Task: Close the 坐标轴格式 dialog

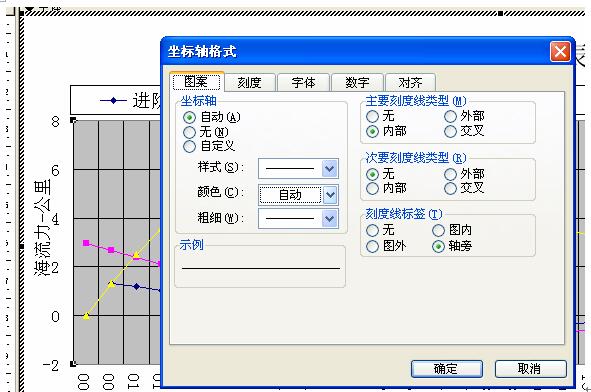Action: pos(560,51)
